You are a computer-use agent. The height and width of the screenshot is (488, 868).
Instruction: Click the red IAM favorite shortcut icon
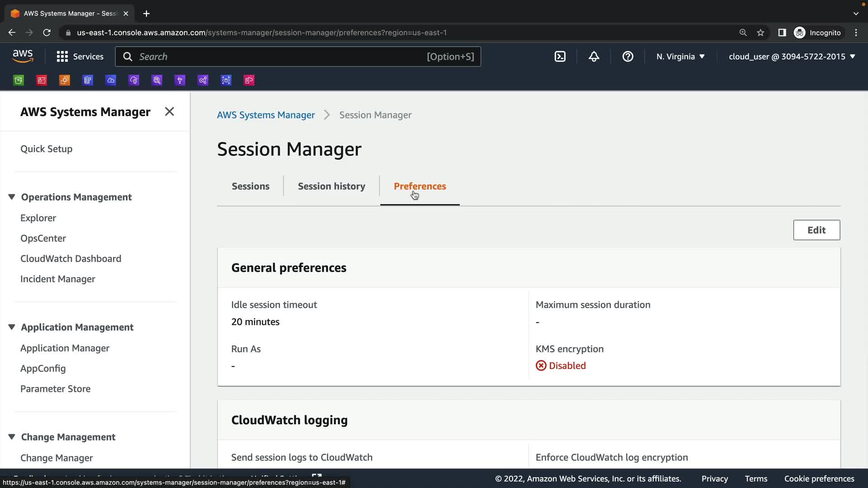[42, 80]
